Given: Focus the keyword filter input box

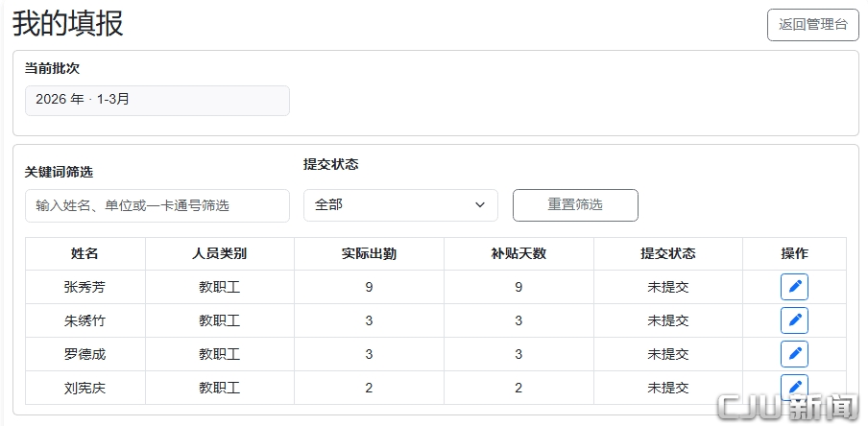Looking at the screenshot, I should click(157, 205).
